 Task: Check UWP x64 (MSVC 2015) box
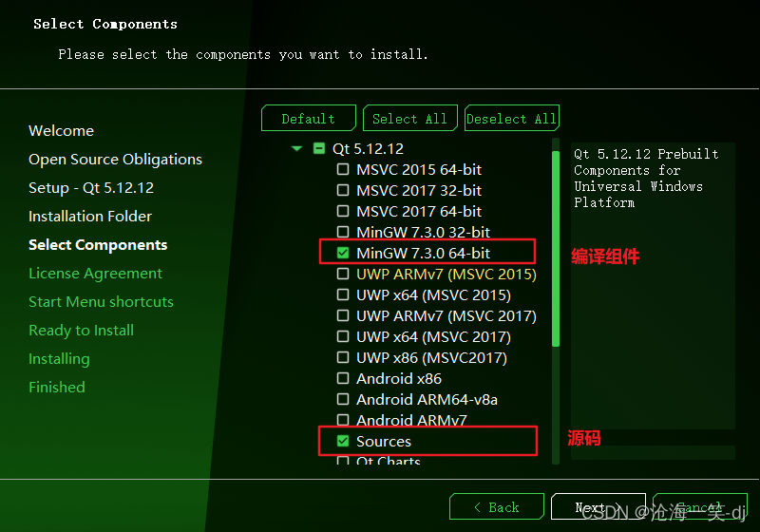pos(343,294)
